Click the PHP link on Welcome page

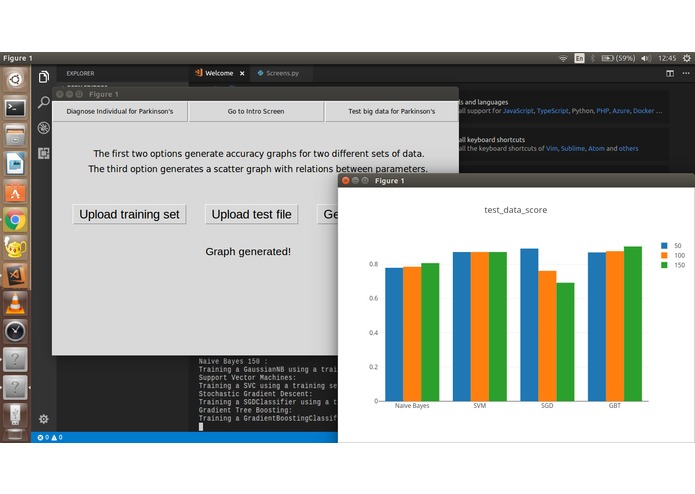602,111
